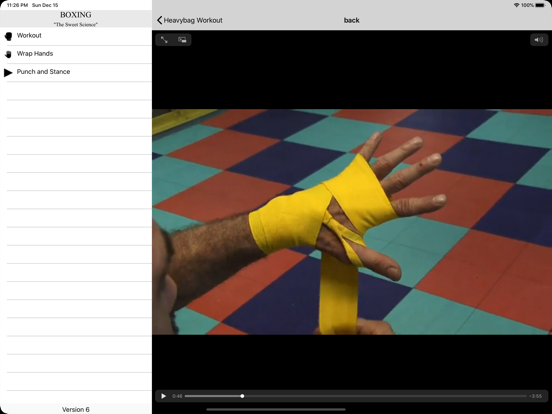Click the elapsed time 0:46 label
The width and height of the screenshot is (552, 414).
[x=177, y=396]
